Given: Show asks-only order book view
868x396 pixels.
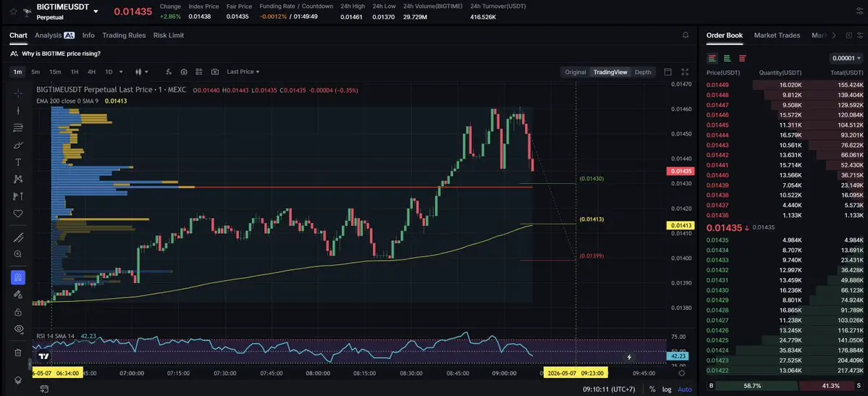Looking at the screenshot, I should [x=742, y=58].
